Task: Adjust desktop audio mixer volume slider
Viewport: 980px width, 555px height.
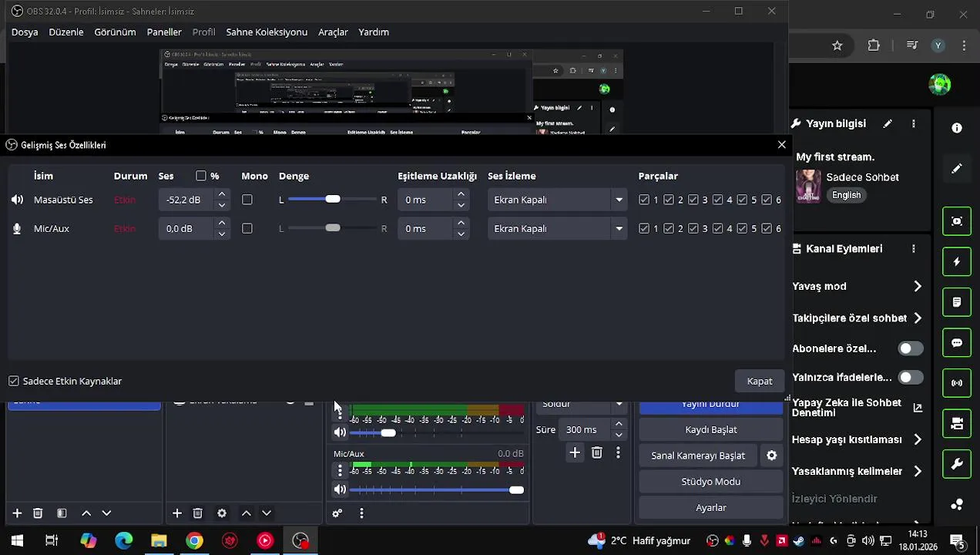Action: coord(437,433)
